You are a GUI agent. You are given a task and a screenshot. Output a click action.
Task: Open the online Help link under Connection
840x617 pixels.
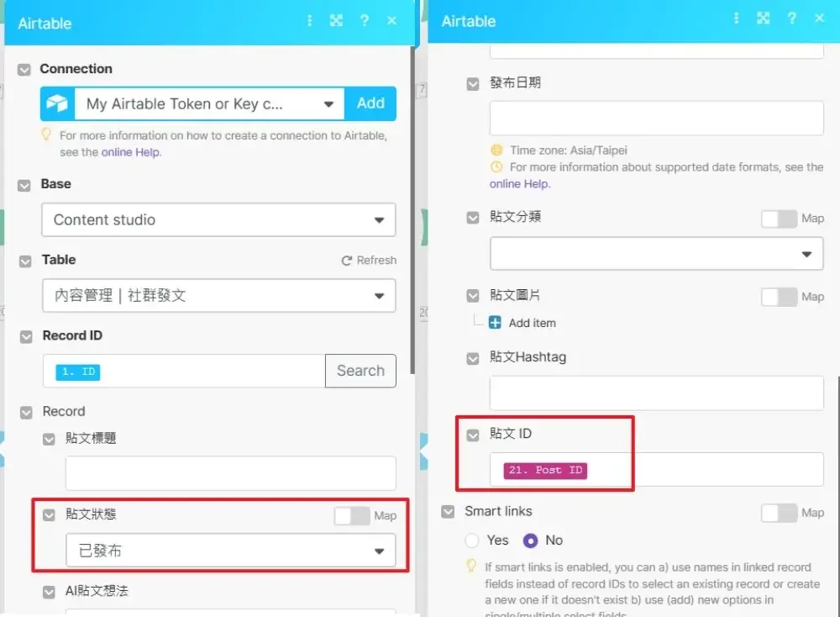(x=130, y=152)
